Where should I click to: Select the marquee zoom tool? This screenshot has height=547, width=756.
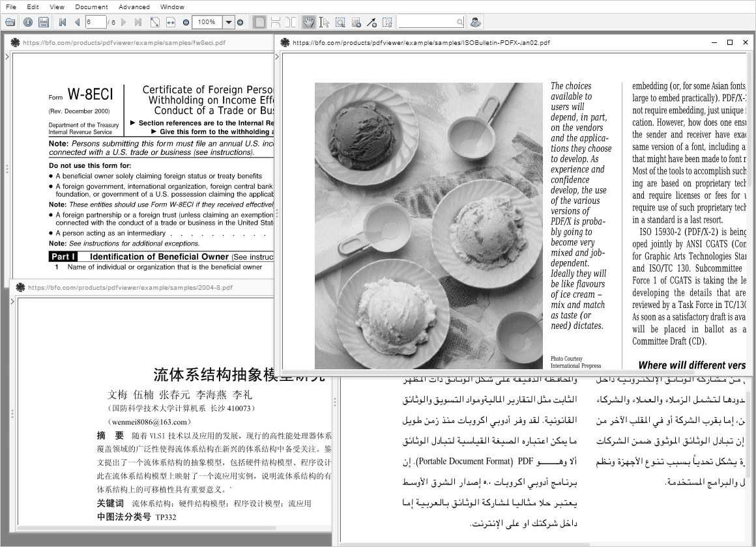coord(340,22)
